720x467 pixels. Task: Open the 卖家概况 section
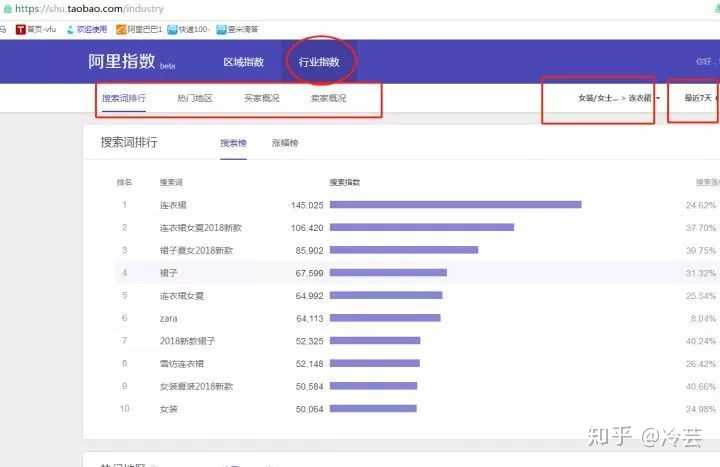pyautogui.click(x=328, y=99)
